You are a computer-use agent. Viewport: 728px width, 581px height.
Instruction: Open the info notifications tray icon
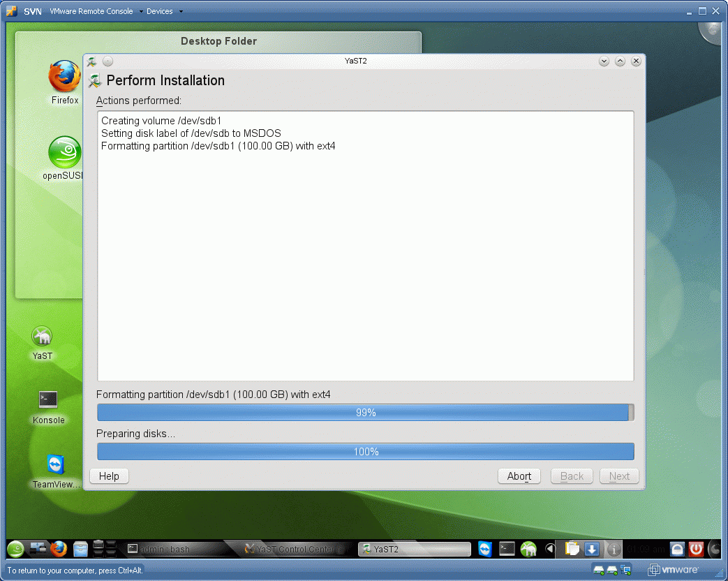point(614,550)
